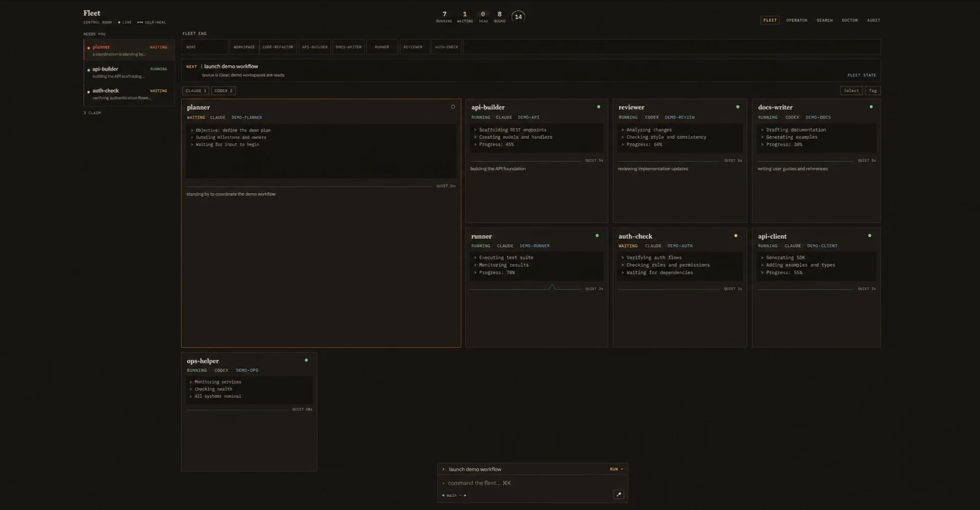
Task: Click the DEMO-API workspace tag
Action: pos(529,118)
